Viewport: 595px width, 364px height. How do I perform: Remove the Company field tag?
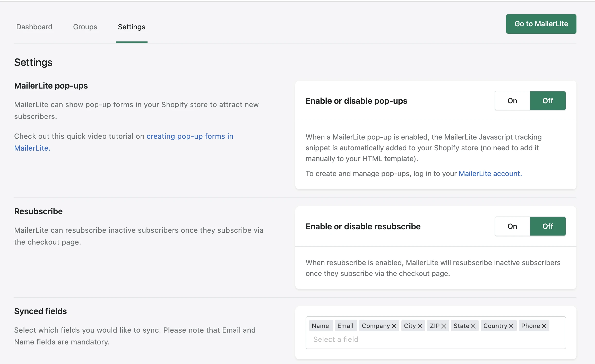click(x=394, y=326)
